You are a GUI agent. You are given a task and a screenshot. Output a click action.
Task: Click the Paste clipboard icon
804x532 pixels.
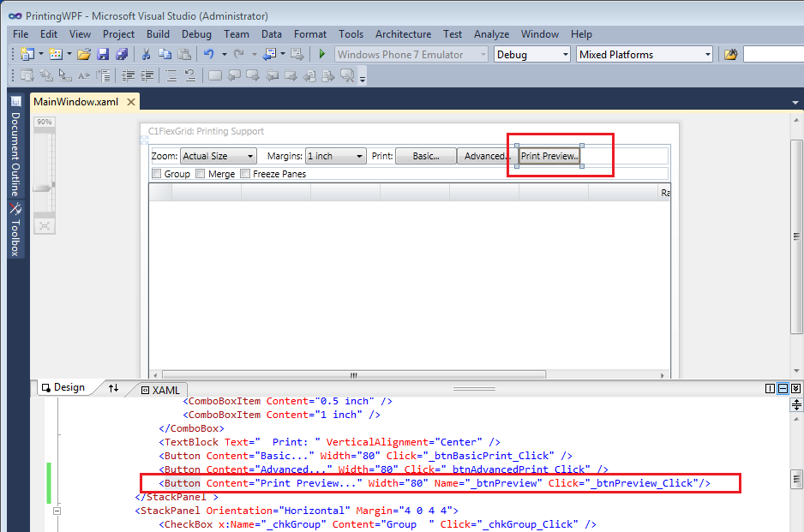pos(184,54)
